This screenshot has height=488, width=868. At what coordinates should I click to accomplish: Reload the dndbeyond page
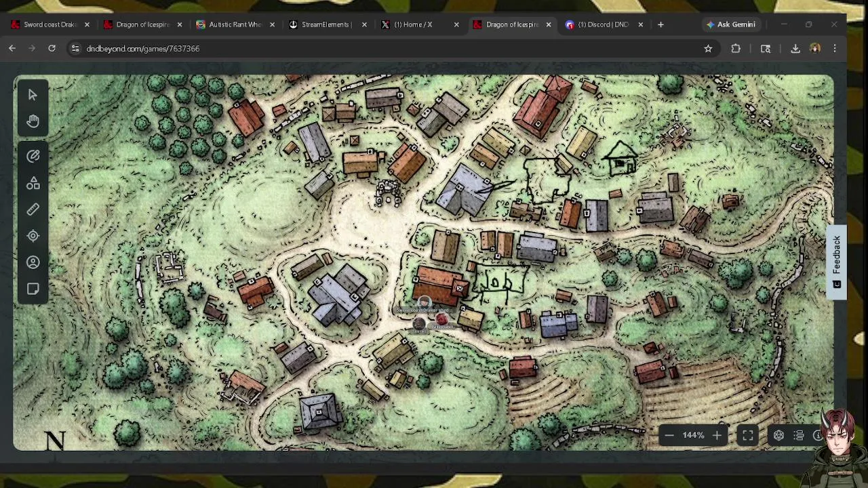52,48
